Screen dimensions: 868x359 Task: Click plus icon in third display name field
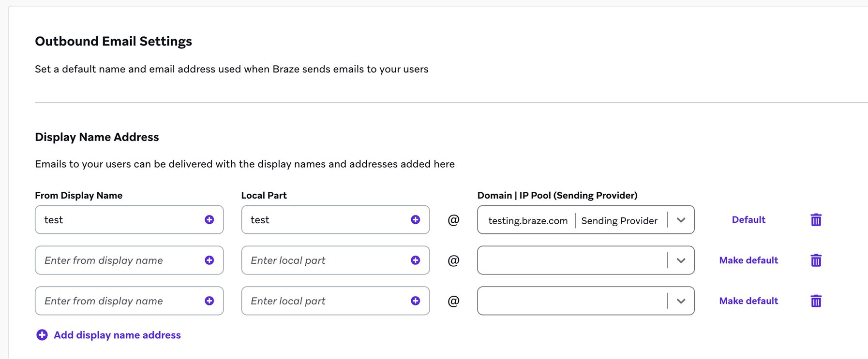(209, 301)
